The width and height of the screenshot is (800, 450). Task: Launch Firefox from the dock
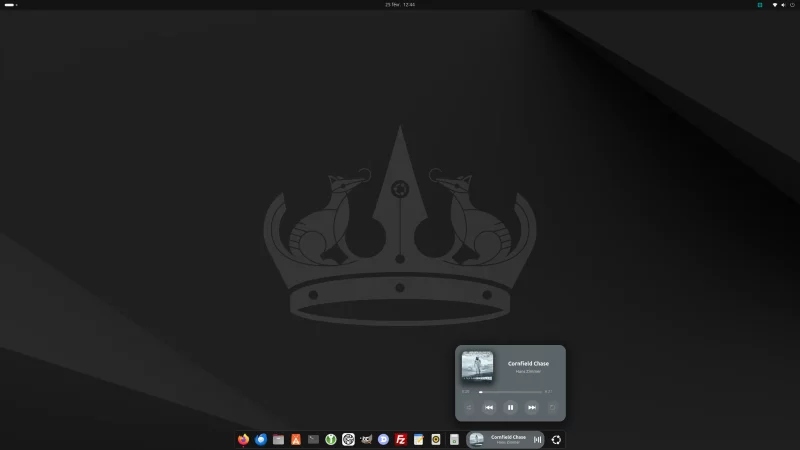[x=244, y=439]
